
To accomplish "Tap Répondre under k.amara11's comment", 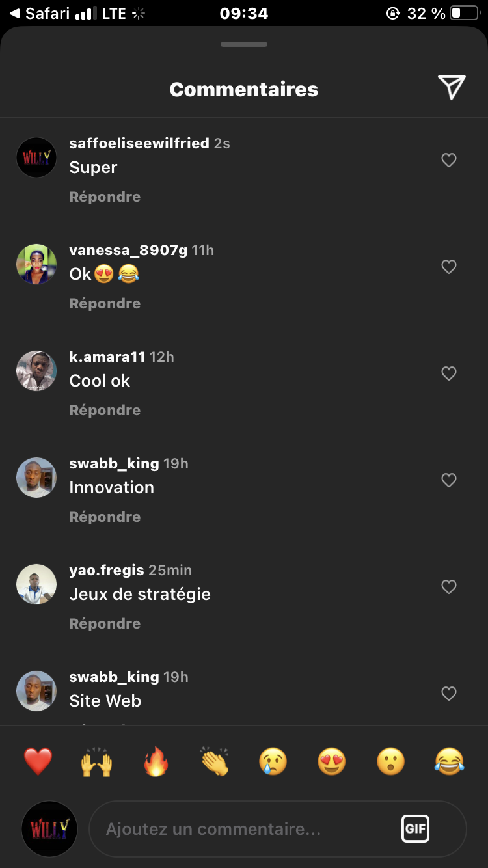I will (105, 410).
